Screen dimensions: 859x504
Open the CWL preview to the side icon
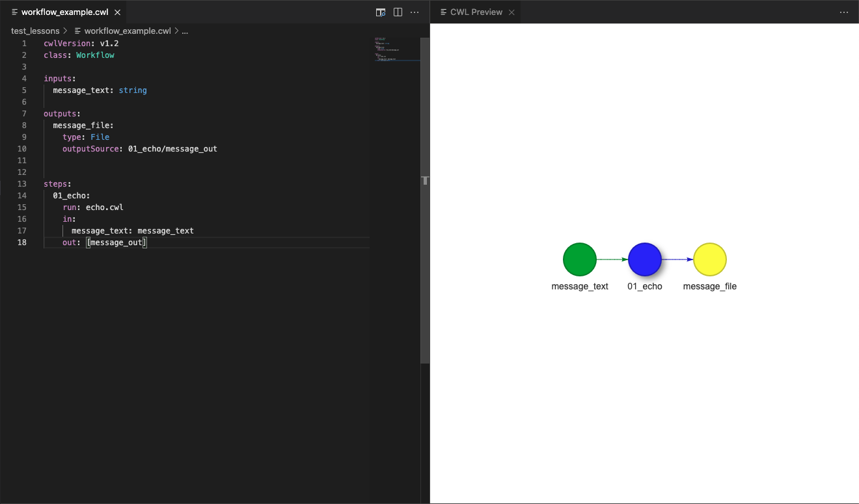(x=381, y=12)
